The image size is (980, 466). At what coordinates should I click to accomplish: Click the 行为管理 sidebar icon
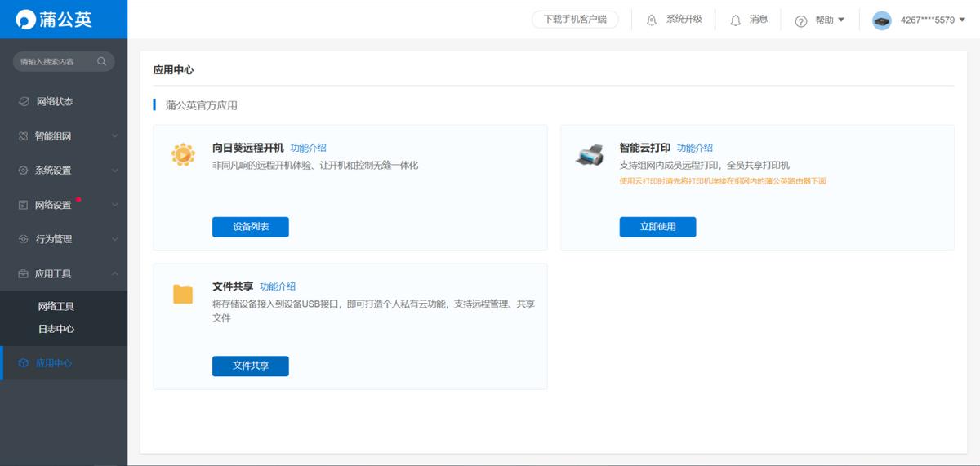[24, 239]
